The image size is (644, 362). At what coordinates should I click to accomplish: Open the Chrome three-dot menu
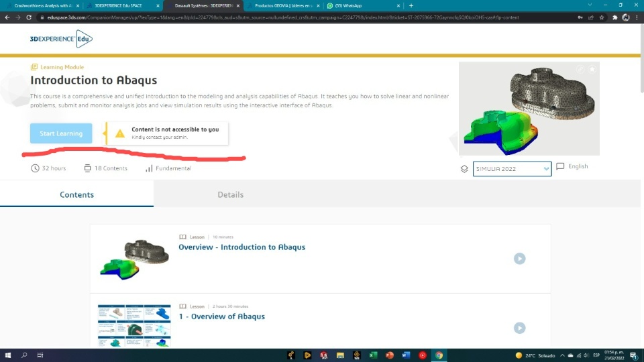637,17
